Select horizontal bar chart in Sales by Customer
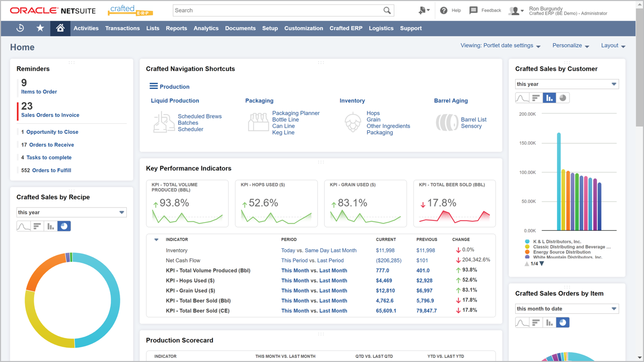 [536, 98]
